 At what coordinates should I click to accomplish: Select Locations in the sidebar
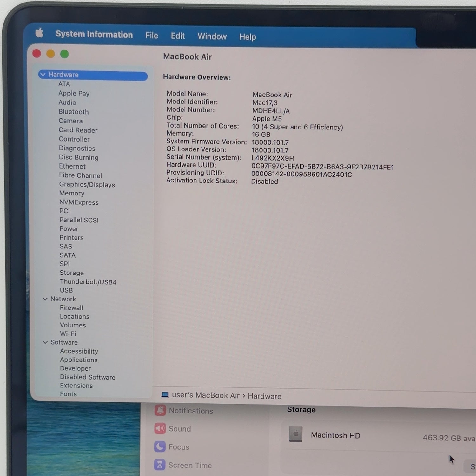75,317
